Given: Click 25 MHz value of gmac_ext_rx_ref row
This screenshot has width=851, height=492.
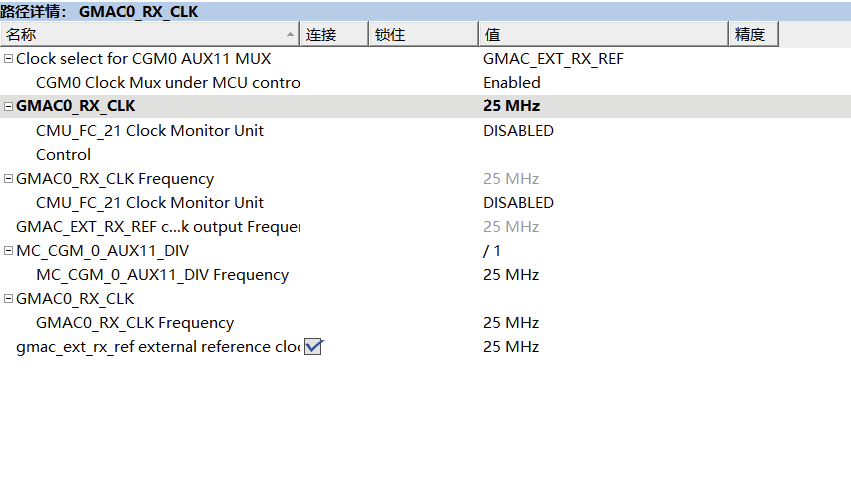Looking at the screenshot, I should (x=511, y=347).
